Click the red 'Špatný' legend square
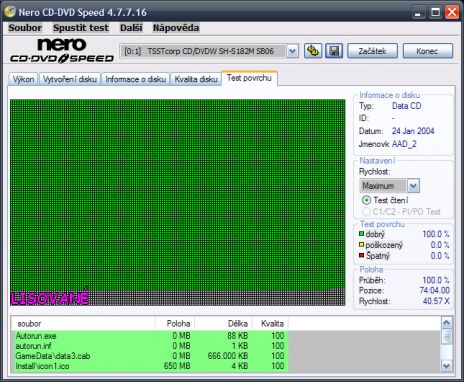 361,255
